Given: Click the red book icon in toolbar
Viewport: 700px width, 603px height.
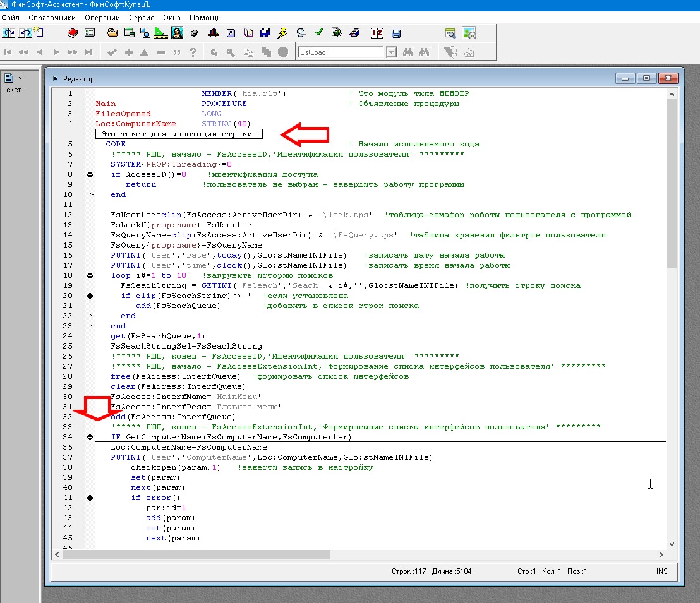Looking at the screenshot, I should (x=71, y=33).
